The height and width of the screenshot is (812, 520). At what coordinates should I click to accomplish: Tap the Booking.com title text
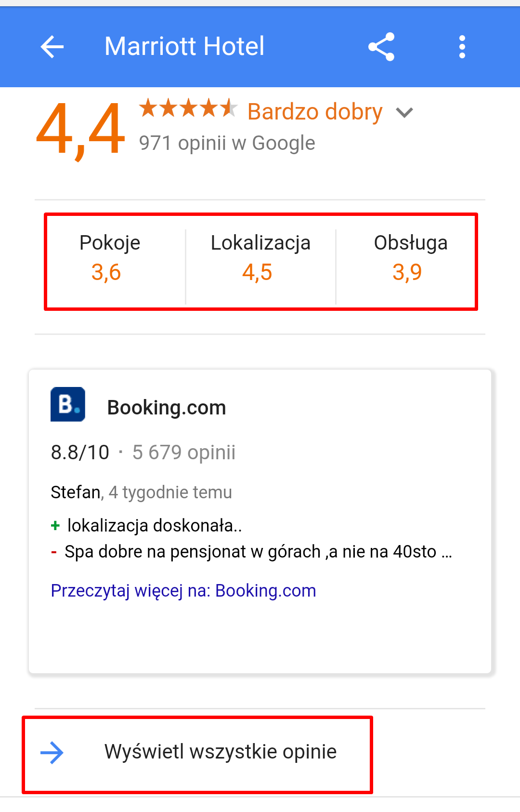pyautogui.click(x=167, y=408)
